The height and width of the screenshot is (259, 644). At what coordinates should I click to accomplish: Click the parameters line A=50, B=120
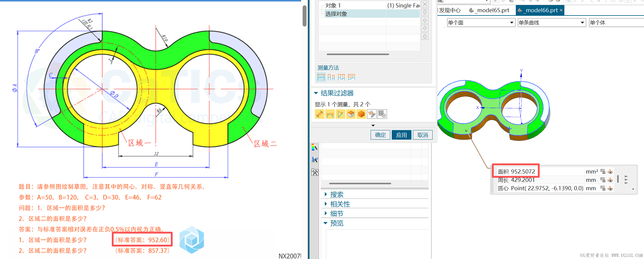pyautogui.click(x=90, y=197)
